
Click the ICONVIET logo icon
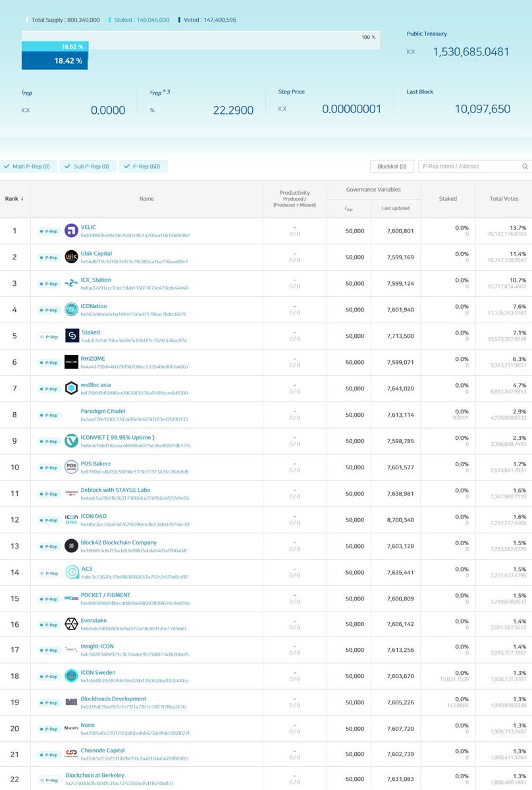tap(72, 441)
